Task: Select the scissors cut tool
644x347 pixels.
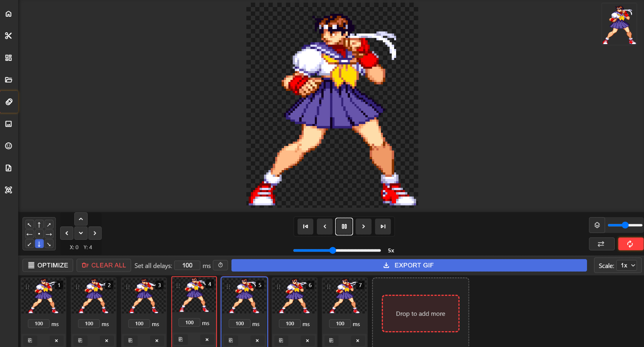Action: pos(9,36)
